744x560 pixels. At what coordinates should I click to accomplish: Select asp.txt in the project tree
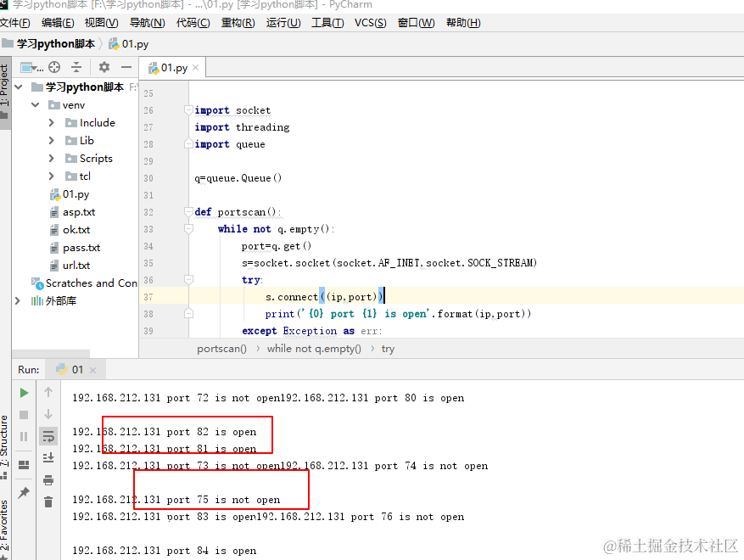click(x=72, y=212)
